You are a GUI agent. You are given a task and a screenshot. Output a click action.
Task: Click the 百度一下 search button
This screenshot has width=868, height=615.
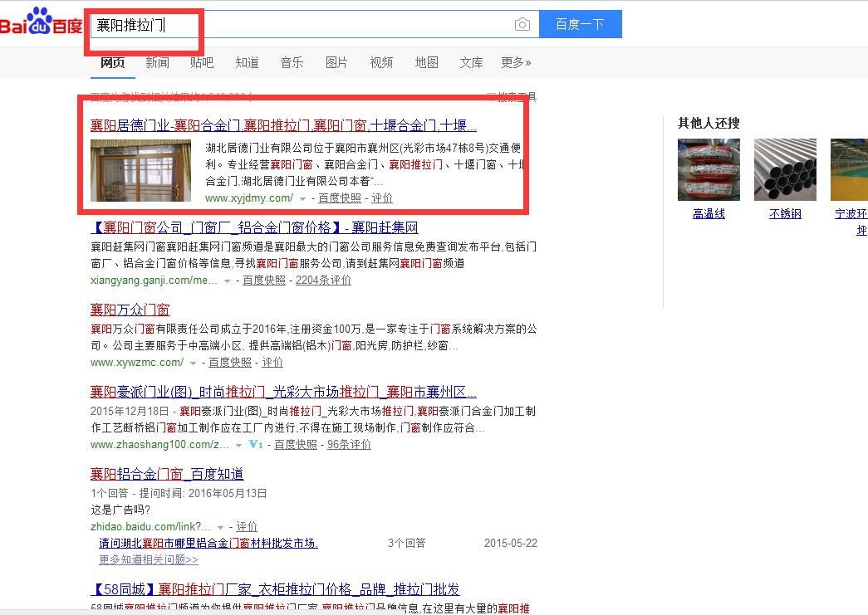tap(580, 24)
